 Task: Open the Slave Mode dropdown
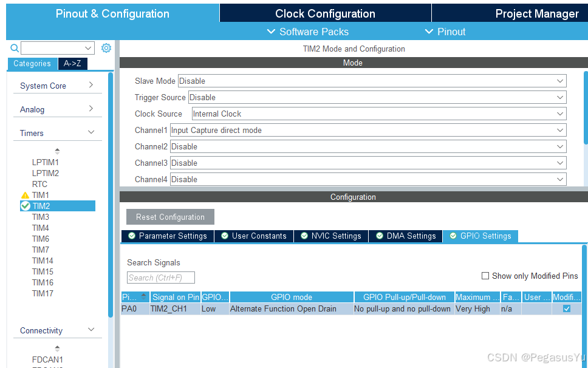click(x=372, y=81)
